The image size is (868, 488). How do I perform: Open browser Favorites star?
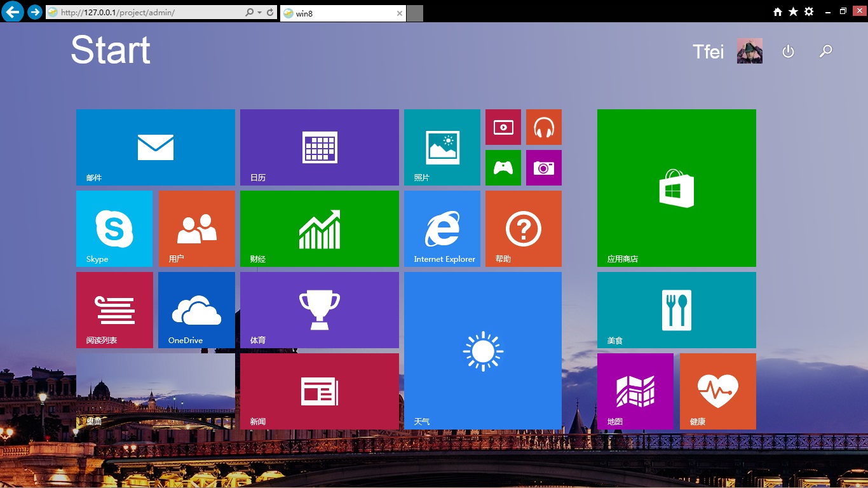pos(793,11)
